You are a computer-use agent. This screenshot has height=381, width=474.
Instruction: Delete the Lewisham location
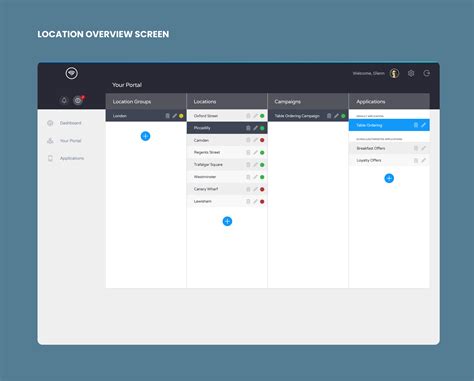[x=248, y=202]
